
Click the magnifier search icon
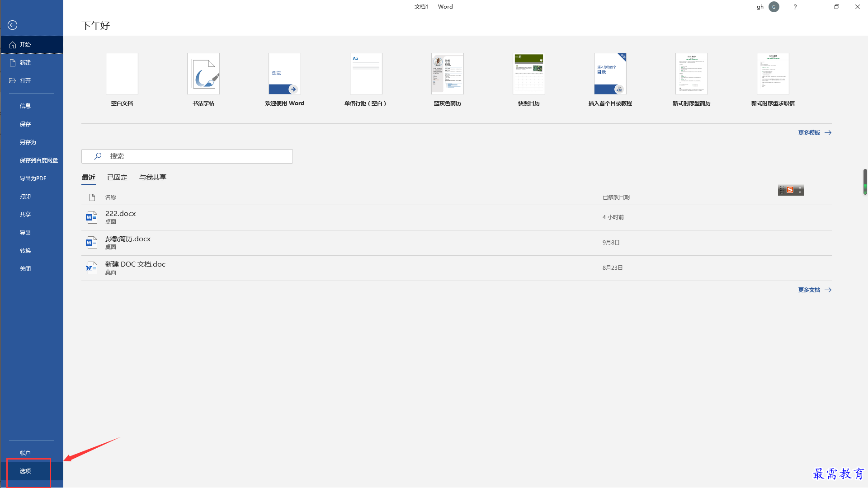[x=98, y=156]
